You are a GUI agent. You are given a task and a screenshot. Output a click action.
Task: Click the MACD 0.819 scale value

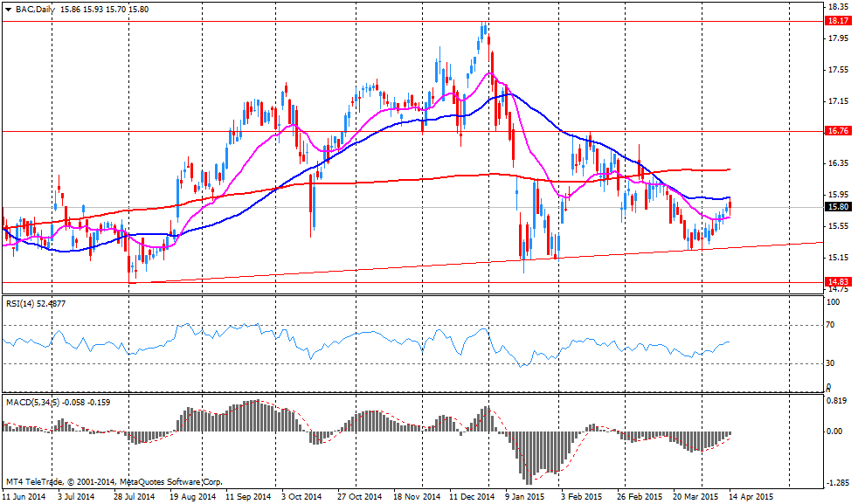(835, 401)
